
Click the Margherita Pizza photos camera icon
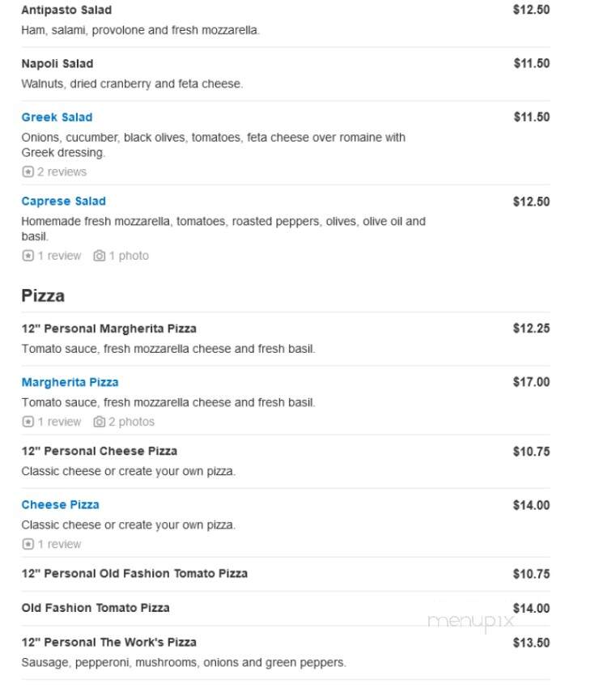point(99,422)
